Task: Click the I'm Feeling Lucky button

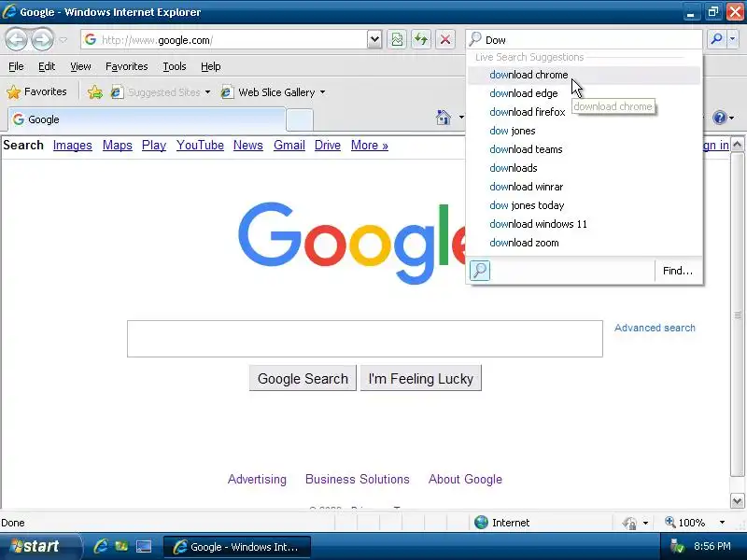Action: (x=421, y=379)
